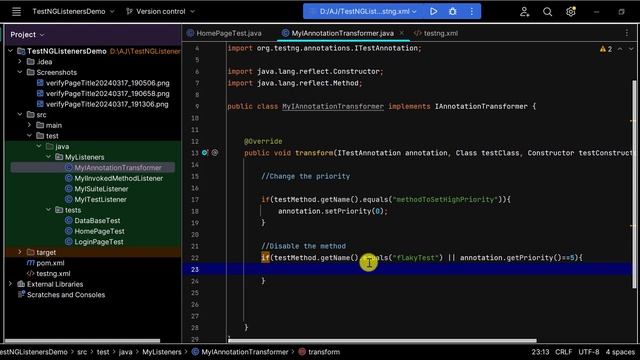640x360 pixels.
Task: Open Search Everywhere magnifier
Action: tap(547, 12)
